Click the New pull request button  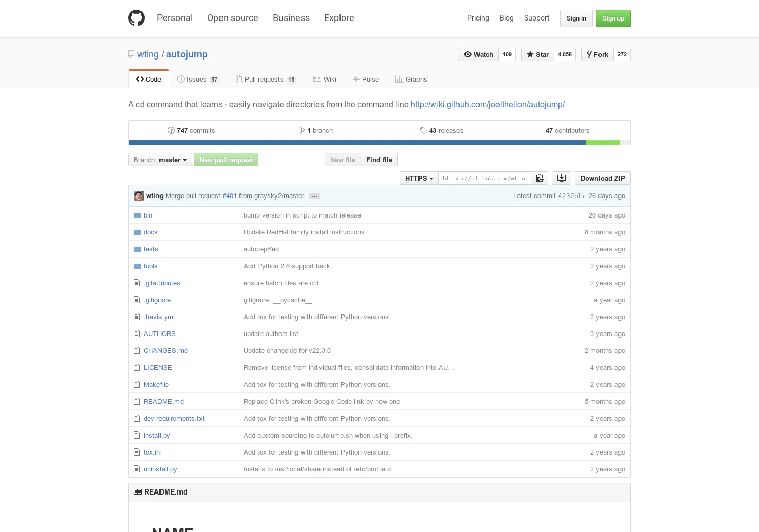tap(226, 160)
